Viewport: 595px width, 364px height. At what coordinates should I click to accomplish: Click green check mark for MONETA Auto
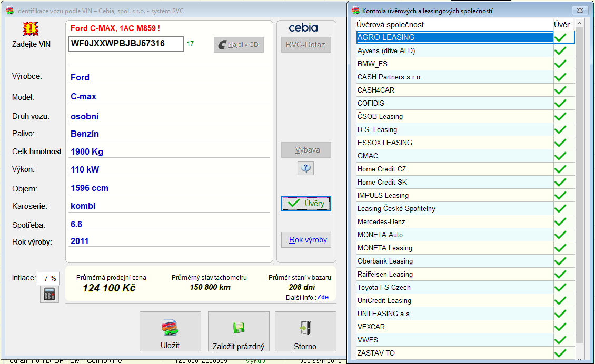point(560,235)
